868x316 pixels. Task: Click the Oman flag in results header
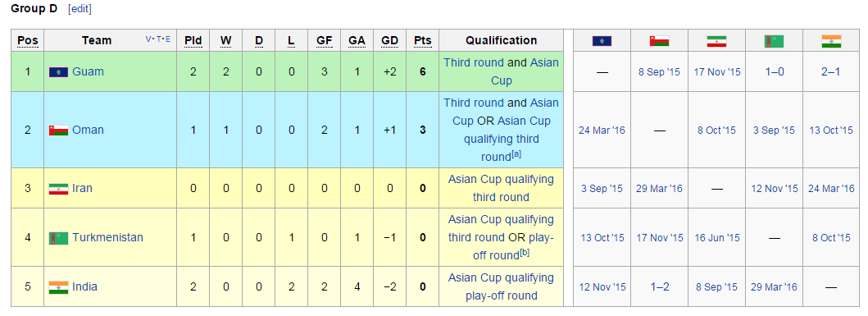pos(659,41)
